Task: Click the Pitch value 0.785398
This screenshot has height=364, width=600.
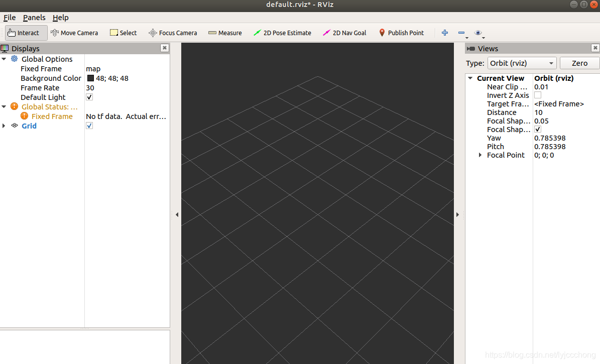Action: (550, 147)
